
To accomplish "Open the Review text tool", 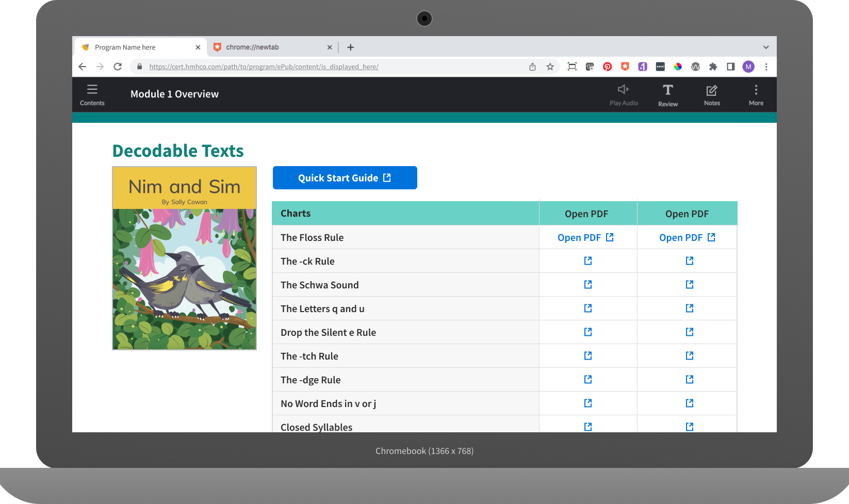I will tap(668, 95).
